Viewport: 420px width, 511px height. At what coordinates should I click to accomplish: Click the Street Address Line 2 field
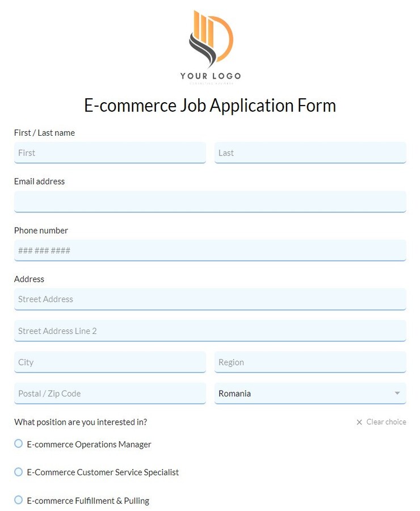[209, 330]
